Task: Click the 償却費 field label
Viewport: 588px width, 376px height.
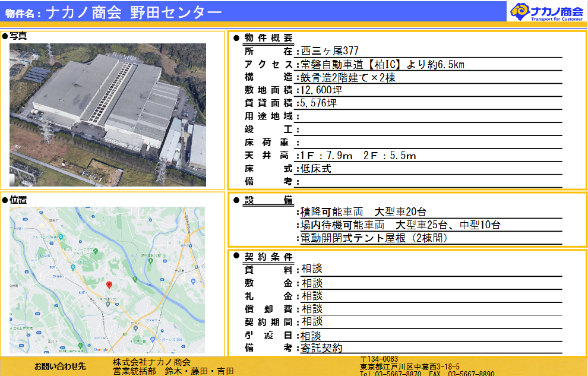Action: click(x=268, y=309)
